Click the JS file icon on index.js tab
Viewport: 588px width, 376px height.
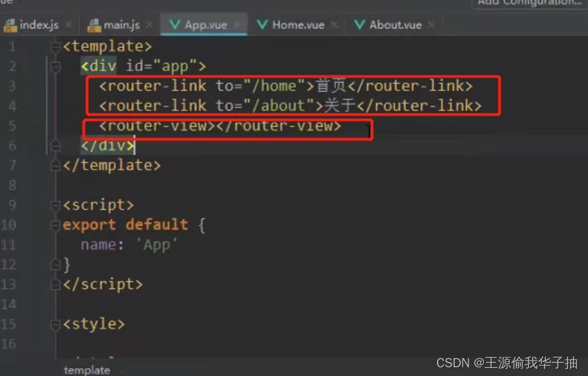11,25
